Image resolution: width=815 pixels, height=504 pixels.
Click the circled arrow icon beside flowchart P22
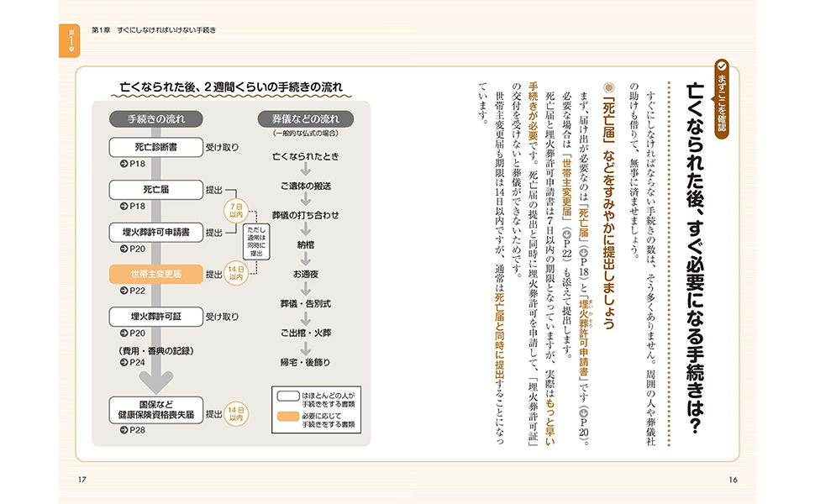tap(124, 291)
